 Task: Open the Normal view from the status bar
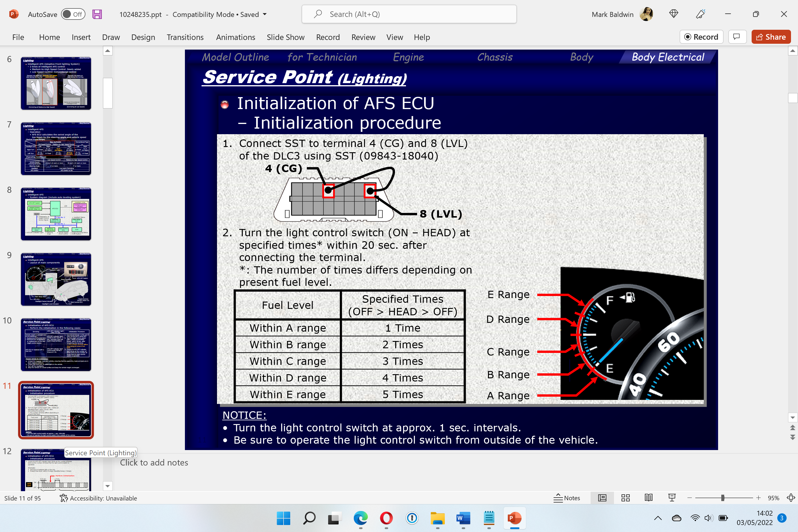tap(602, 498)
